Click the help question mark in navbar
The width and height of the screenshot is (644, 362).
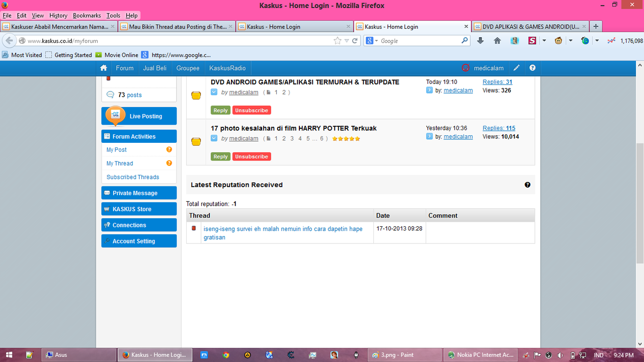[x=532, y=68]
